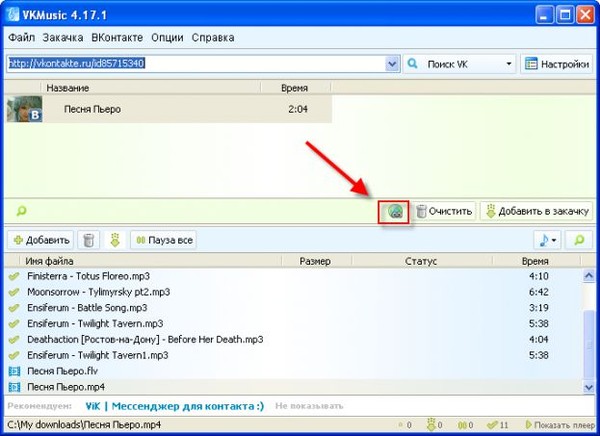
Task: Open the music note dropdown button
Action: point(548,240)
